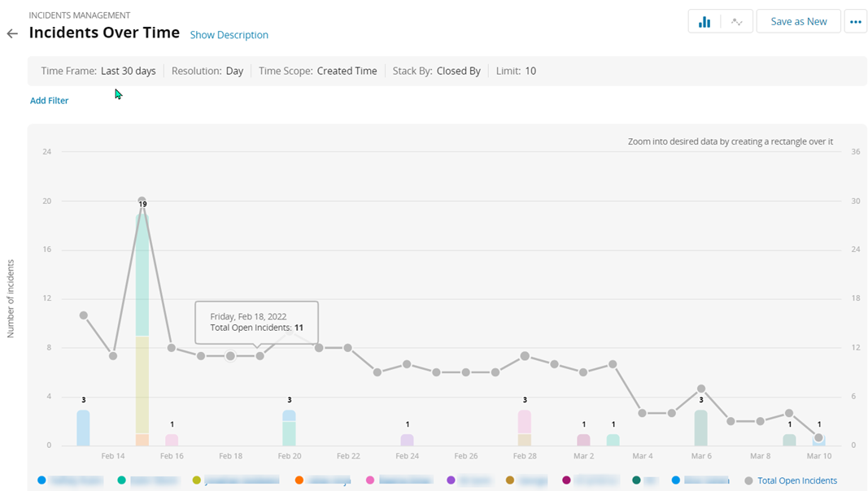Open the Time Frame dropdown showing Last 30 days
This screenshot has width=868, height=491.
click(128, 71)
